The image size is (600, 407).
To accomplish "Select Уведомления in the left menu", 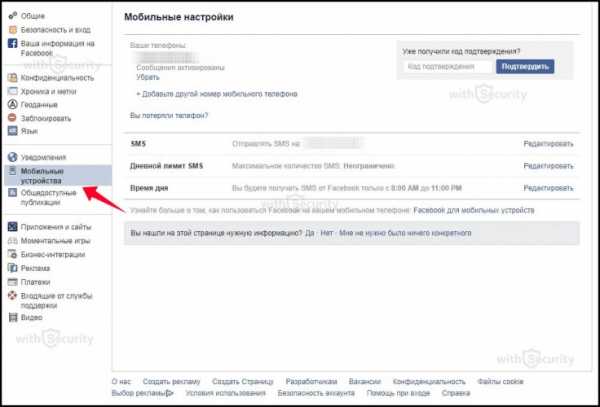I will [x=43, y=157].
